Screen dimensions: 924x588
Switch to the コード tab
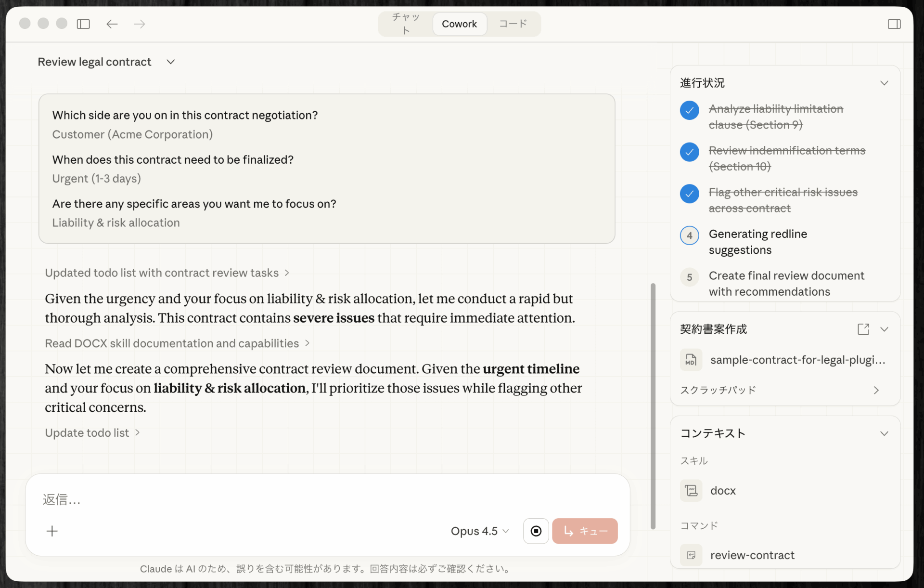pyautogui.click(x=513, y=24)
